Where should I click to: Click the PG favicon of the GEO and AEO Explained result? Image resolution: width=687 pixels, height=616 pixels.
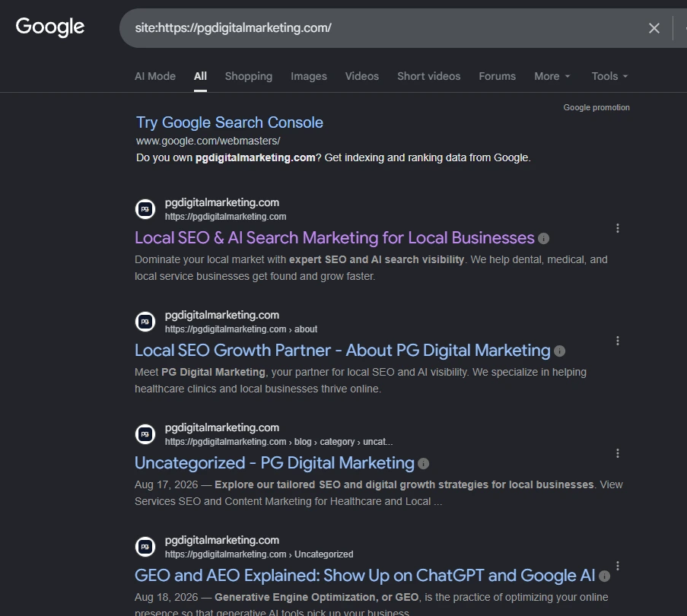click(x=145, y=547)
